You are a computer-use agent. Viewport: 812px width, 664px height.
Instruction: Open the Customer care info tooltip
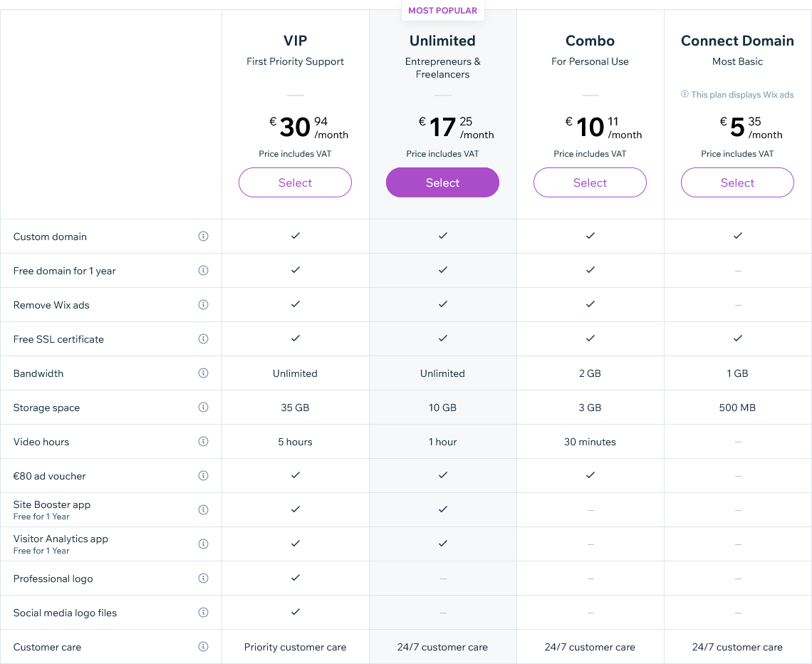(x=203, y=646)
